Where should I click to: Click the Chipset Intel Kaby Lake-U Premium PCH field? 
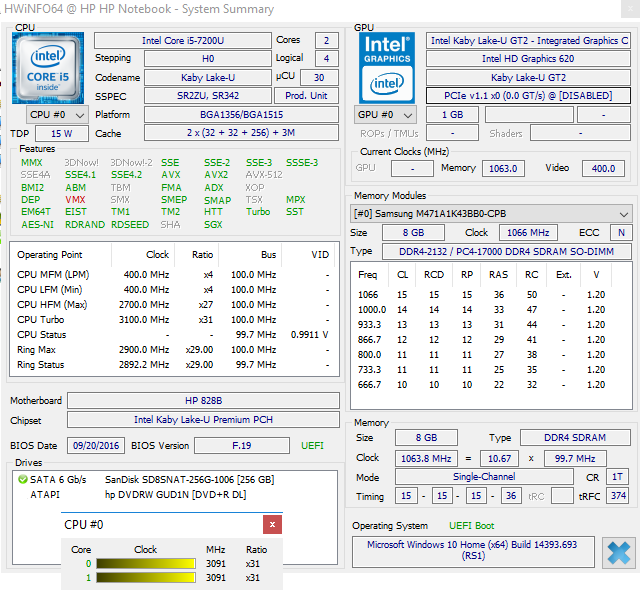click(x=203, y=420)
